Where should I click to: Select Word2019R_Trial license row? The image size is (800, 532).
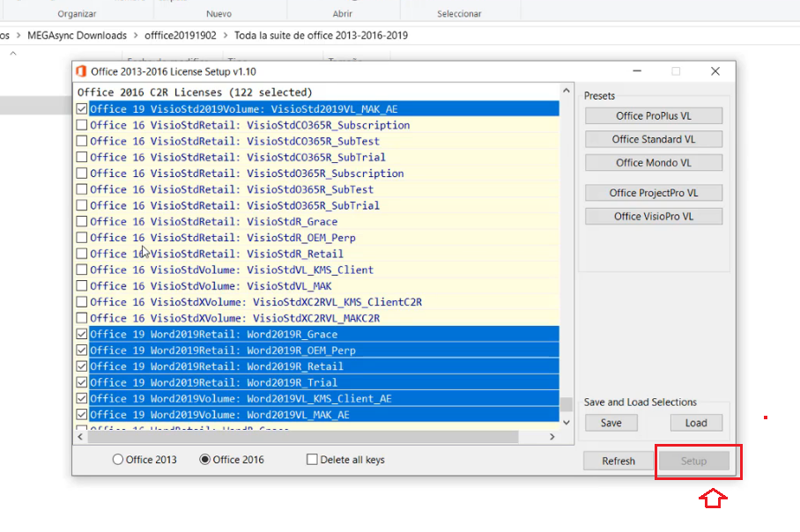[x=324, y=382]
